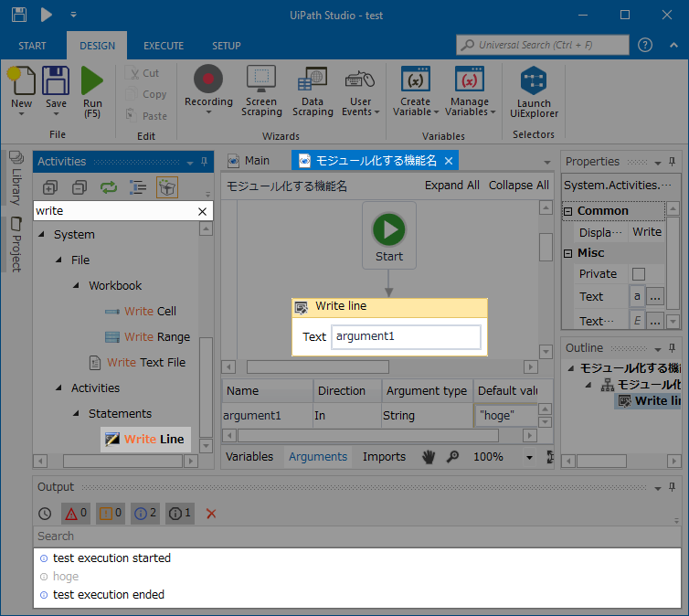689x616 pixels.
Task: Toggle trace messages filter showing 1
Action: tap(180, 514)
